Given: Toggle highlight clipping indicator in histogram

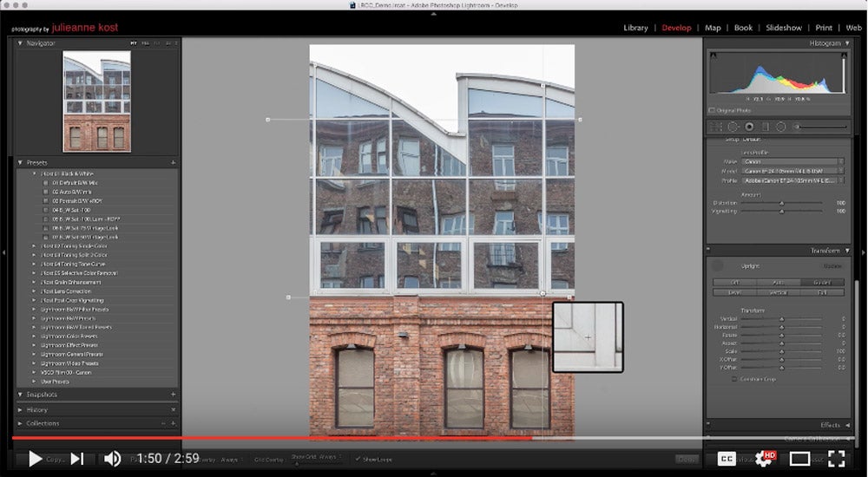Looking at the screenshot, I should (845, 56).
